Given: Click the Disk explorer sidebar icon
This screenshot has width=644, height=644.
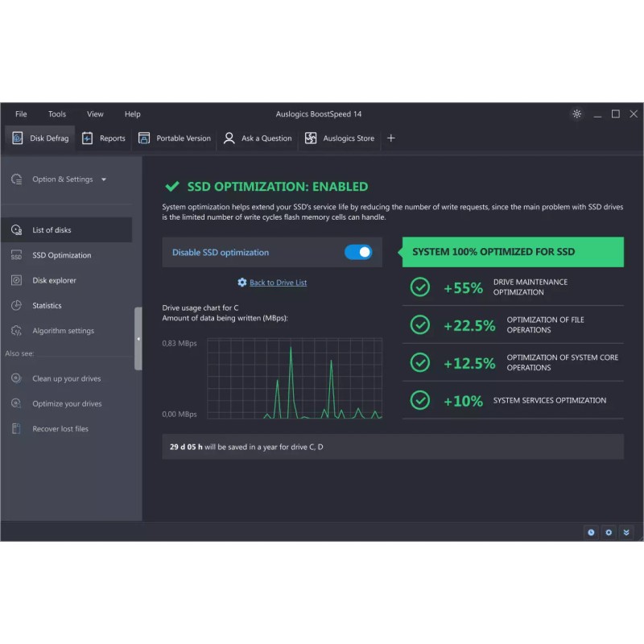Looking at the screenshot, I should [x=16, y=281].
